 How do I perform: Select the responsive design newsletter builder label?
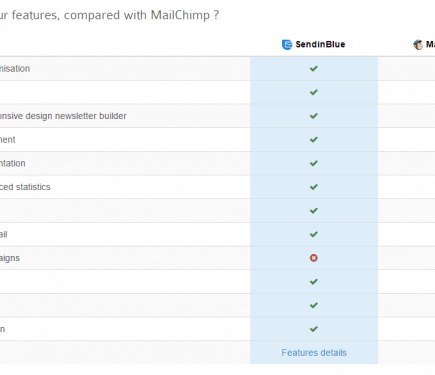point(63,116)
